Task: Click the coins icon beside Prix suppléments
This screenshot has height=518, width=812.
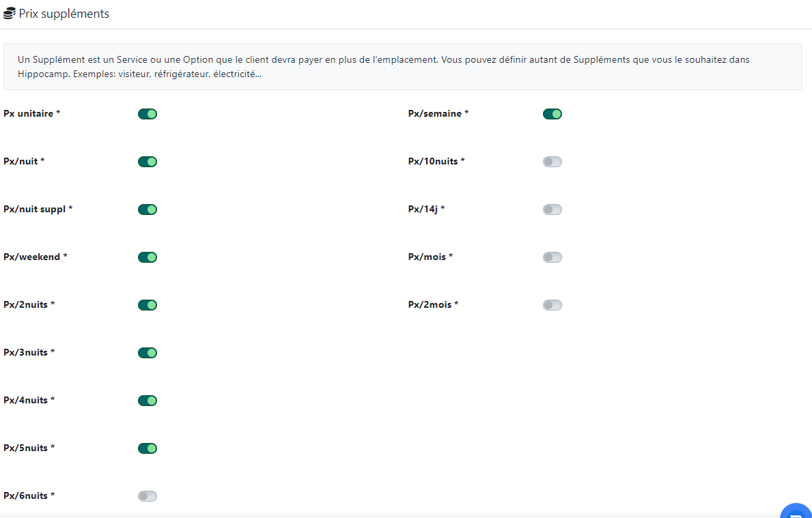Action: pyautogui.click(x=10, y=14)
